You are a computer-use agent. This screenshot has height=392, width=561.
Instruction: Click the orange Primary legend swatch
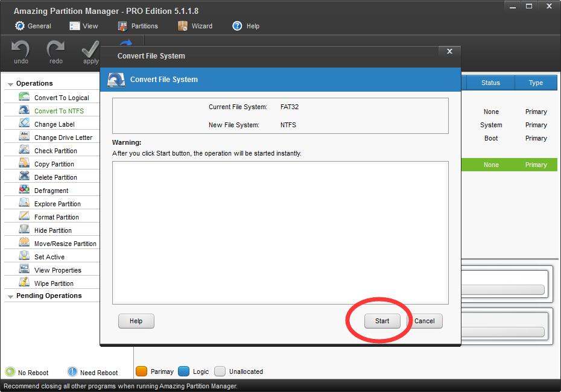pyautogui.click(x=141, y=371)
